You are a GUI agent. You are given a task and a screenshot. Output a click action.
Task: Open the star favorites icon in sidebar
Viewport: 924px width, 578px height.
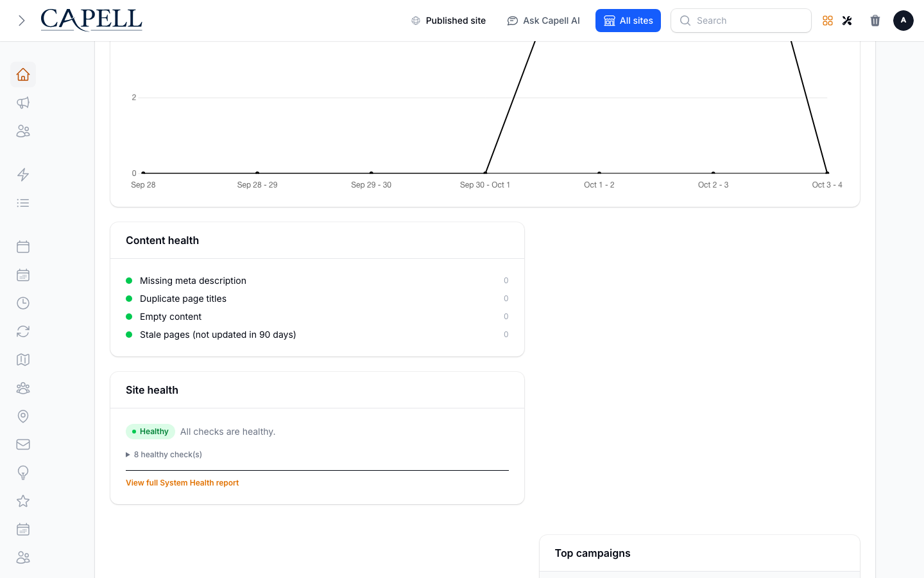23,501
